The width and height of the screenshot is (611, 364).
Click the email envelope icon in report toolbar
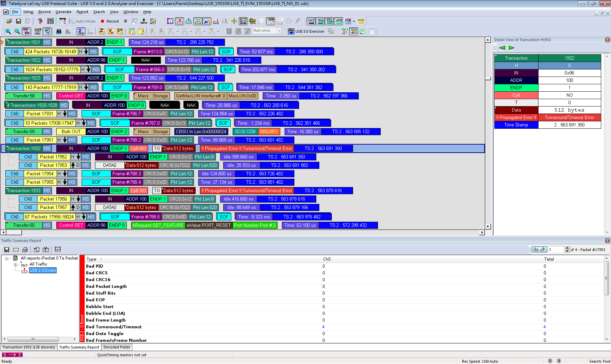(x=16, y=249)
